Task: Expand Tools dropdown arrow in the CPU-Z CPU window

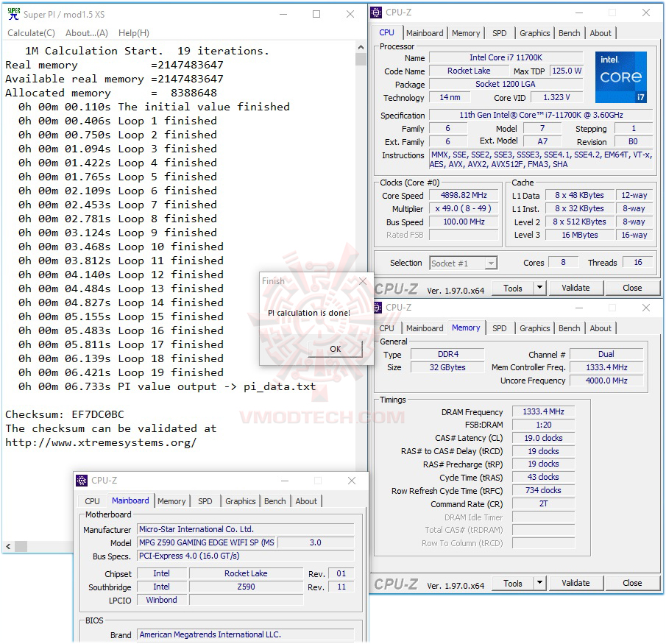Action: 539,288
